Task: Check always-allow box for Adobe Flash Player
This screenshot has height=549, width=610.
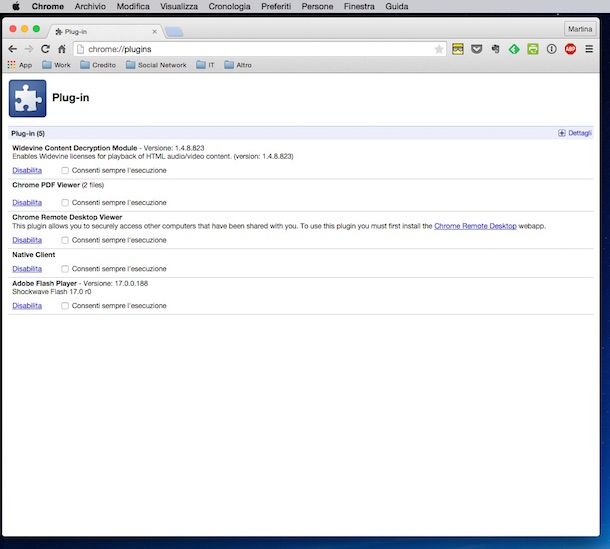Action: [x=65, y=306]
